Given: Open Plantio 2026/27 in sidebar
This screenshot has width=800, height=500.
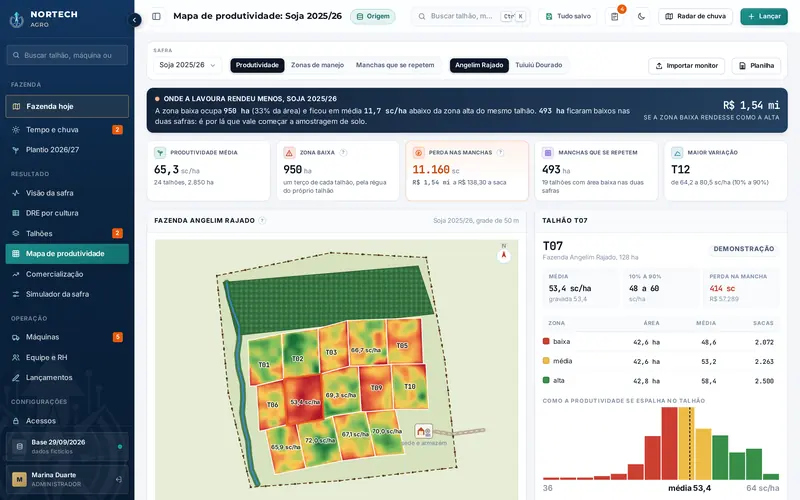Looking at the screenshot, I should click(67, 149).
